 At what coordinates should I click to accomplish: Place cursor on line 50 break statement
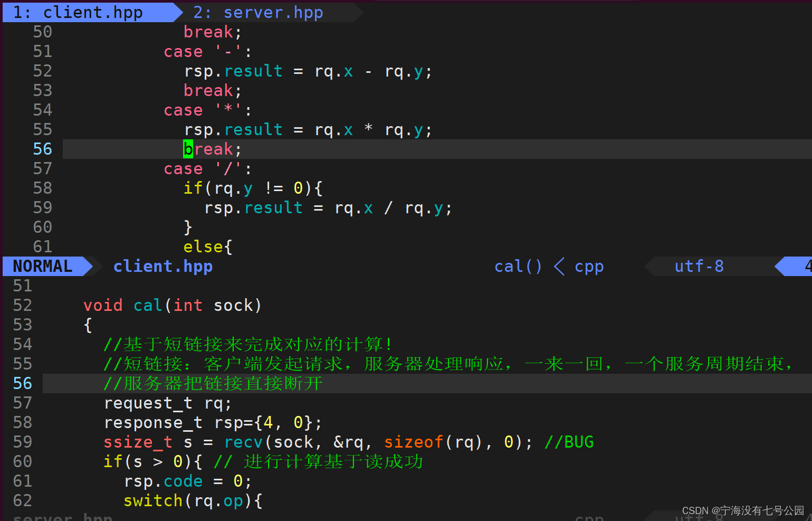(213, 32)
